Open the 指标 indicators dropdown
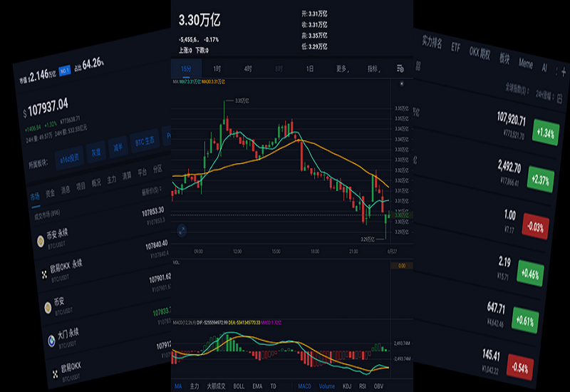The image size is (570, 392). pyautogui.click(x=373, y=69)
